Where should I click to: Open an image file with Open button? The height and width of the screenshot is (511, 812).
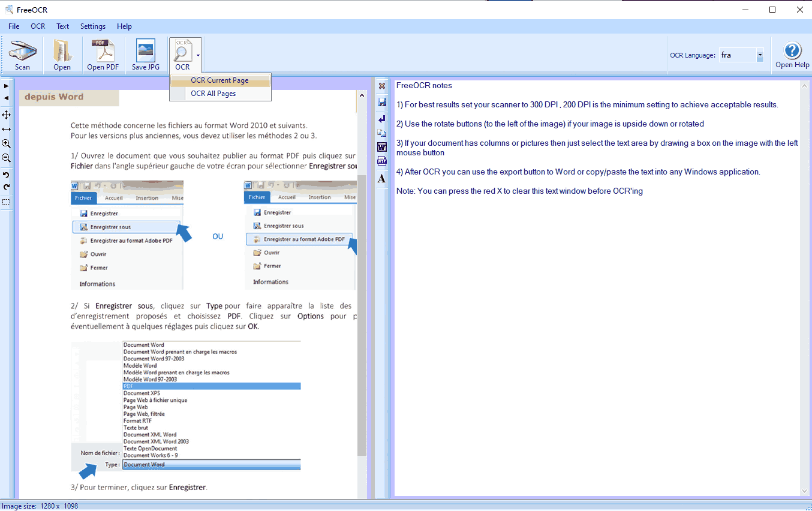click(62, 55)
